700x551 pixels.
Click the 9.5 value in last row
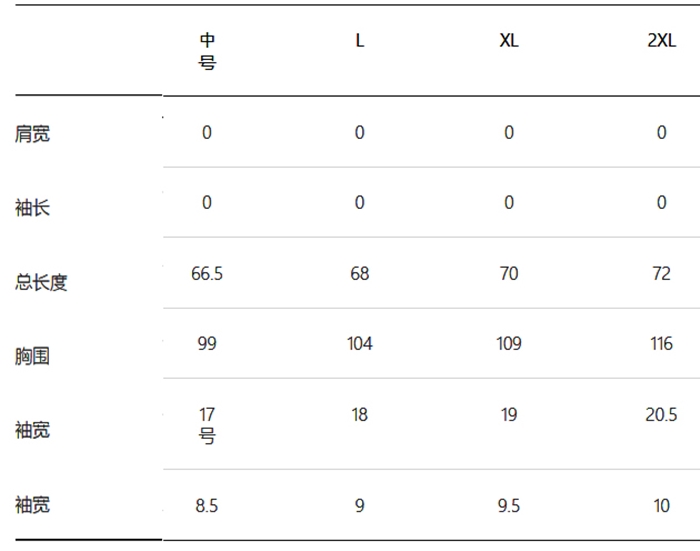[509, 506]
